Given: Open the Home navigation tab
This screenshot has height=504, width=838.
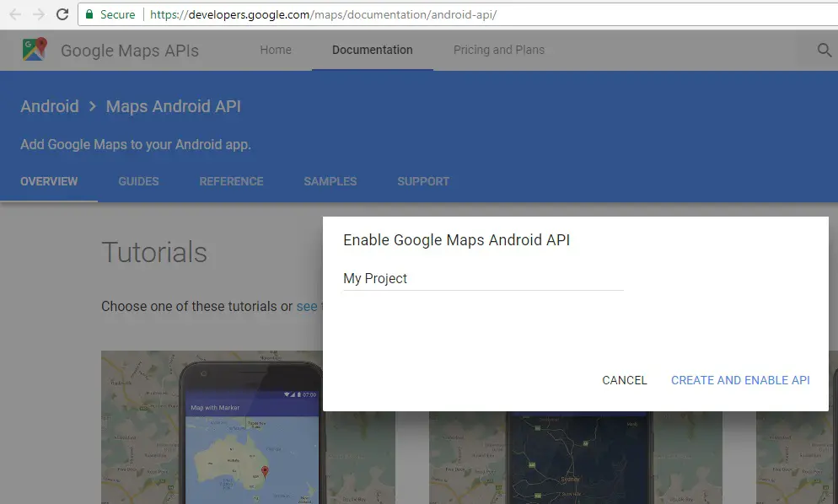Looking at the screenshot, I should tap(276, 50).
